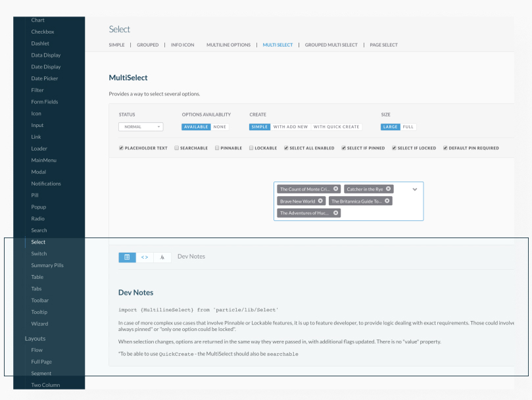Remove 'Catcher in the Rye' pill
The width and height of the screenshot is (532, 400).
(389, 189)
